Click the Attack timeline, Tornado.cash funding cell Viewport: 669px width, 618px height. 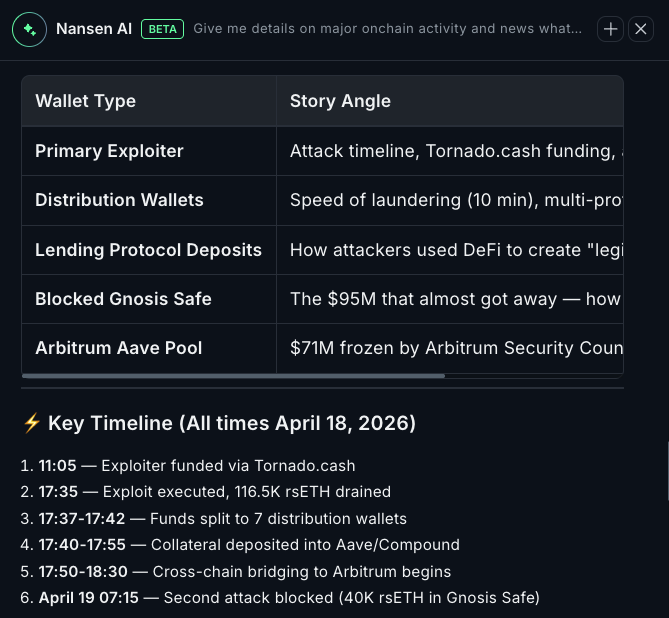point(450,151)
